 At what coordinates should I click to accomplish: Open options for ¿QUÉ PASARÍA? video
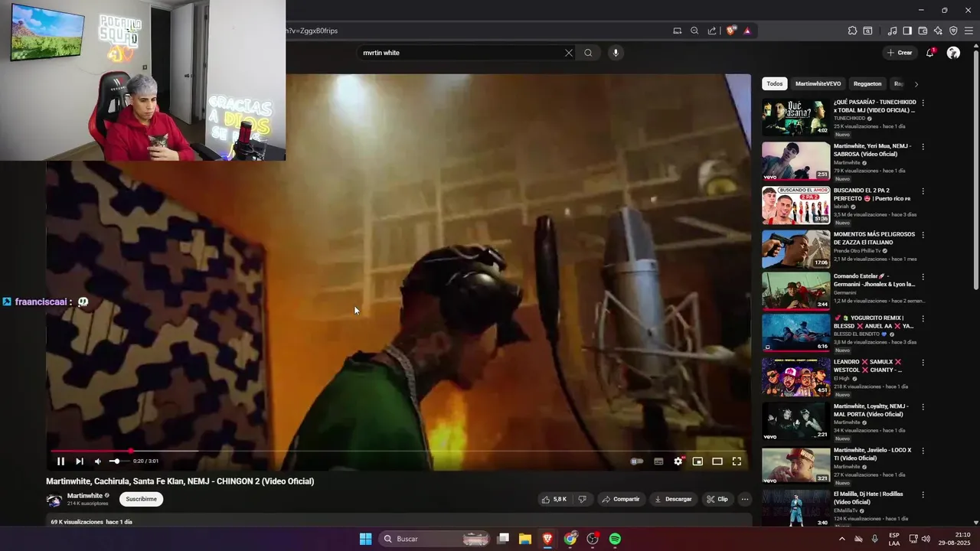coord(923,103)
